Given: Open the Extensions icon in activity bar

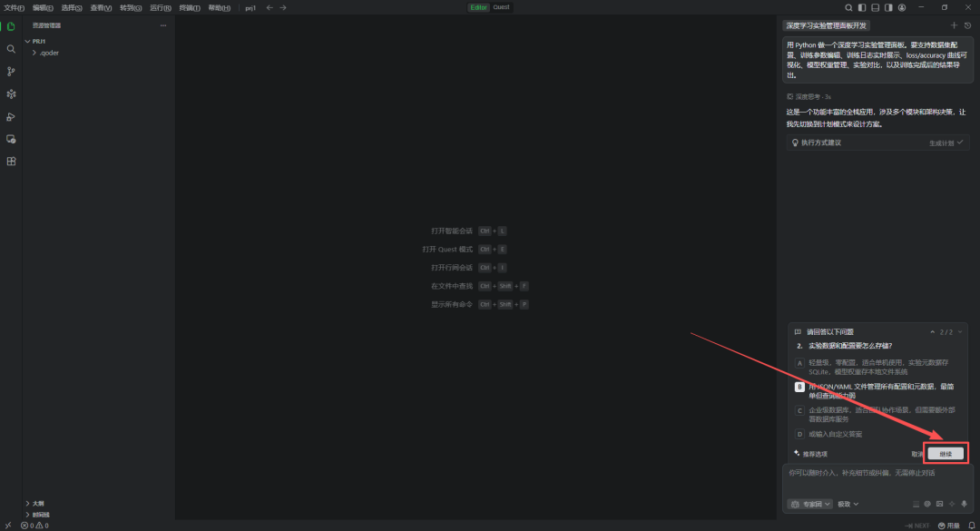Looking at the screenshot, I should [11, 162].
